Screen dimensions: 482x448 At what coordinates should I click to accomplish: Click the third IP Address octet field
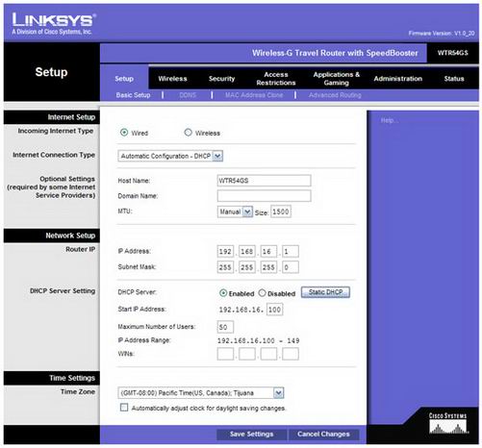click(x=268, y=252)
